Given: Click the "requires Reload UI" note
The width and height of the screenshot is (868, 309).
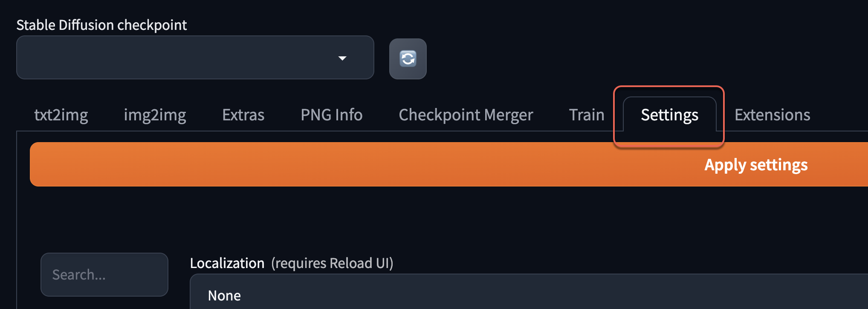Looking at the screenshot, I should point(332,263).
